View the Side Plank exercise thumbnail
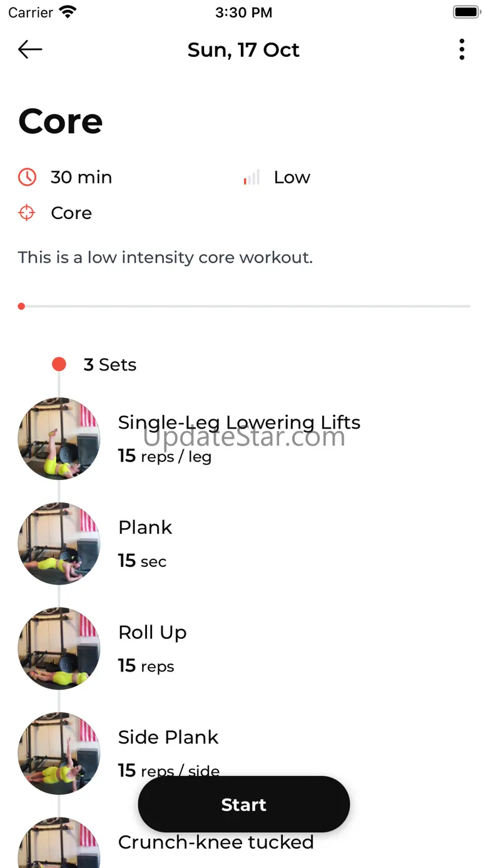 click(x=59, y=753)
